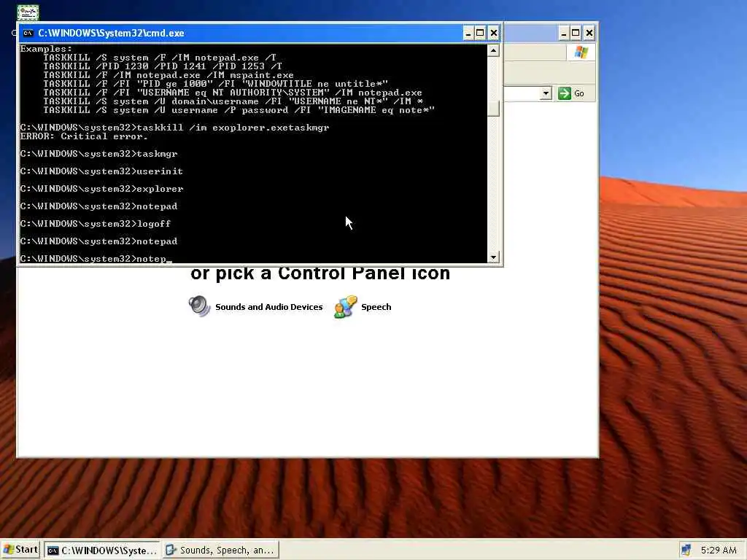The image size is (747, 560).
Task: Minimize the Control Panel window
Action: point(564,33)
